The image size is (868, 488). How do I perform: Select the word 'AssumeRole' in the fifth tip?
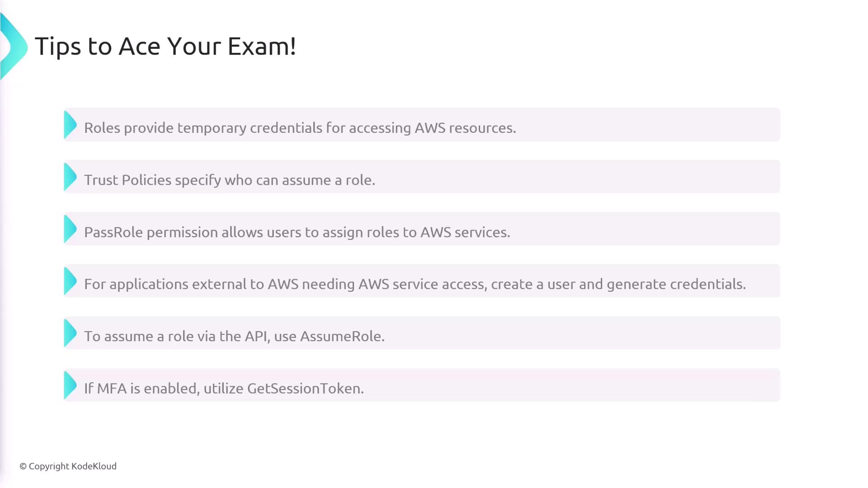342,336
